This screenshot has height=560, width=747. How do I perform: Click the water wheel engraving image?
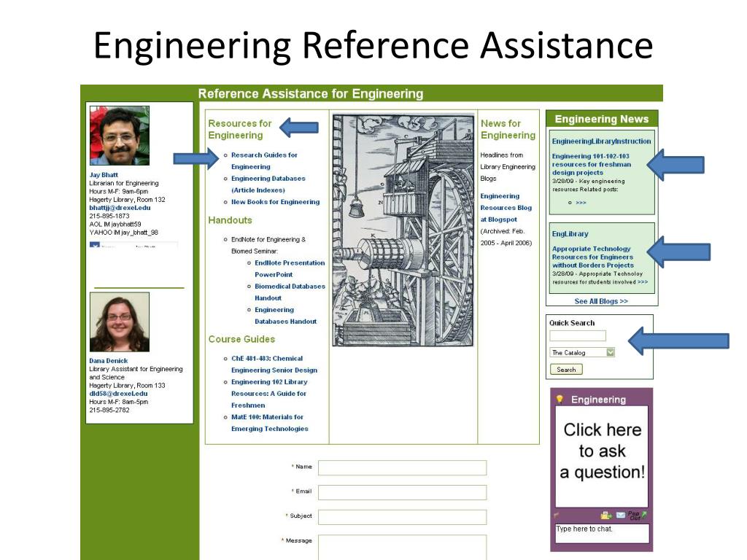[x=403, y=230]
